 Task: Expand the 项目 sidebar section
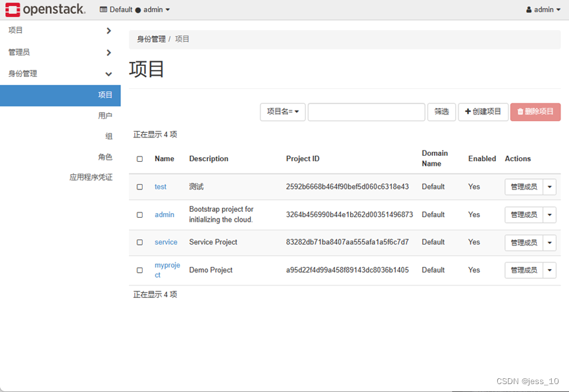click(61, 30)
